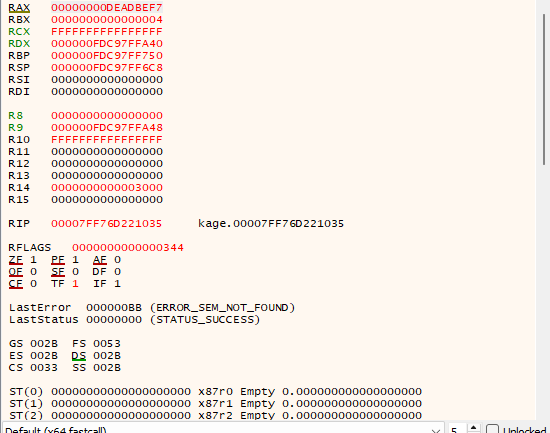This screenshot has width=550, height=433.
Task: Select the ST(0) register hex value
Action: pos(121,392)
